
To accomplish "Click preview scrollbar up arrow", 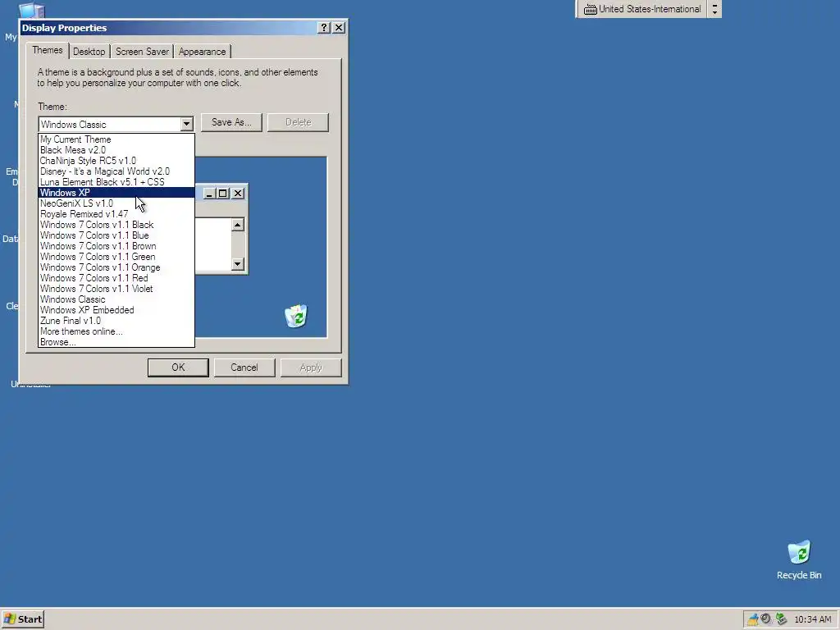I will [238, 225].
